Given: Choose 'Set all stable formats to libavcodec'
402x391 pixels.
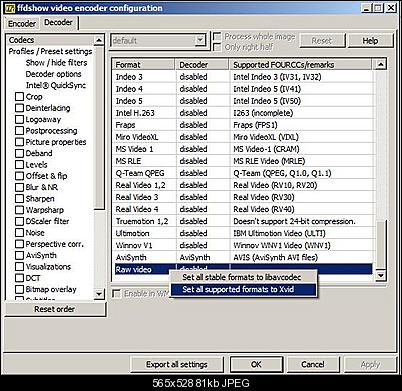Looking at the screenshot, I should pos(242,277).
